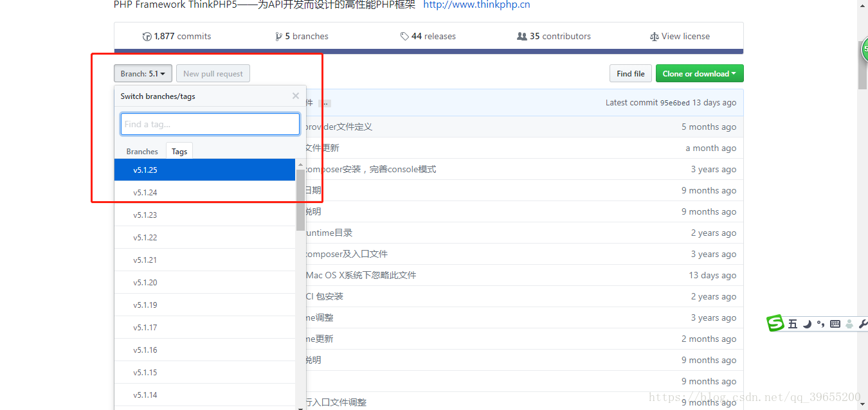Click the "5 months ago" timestamp
The width and height of the screenshot is (868, 410).
click(x=709, y=127)
